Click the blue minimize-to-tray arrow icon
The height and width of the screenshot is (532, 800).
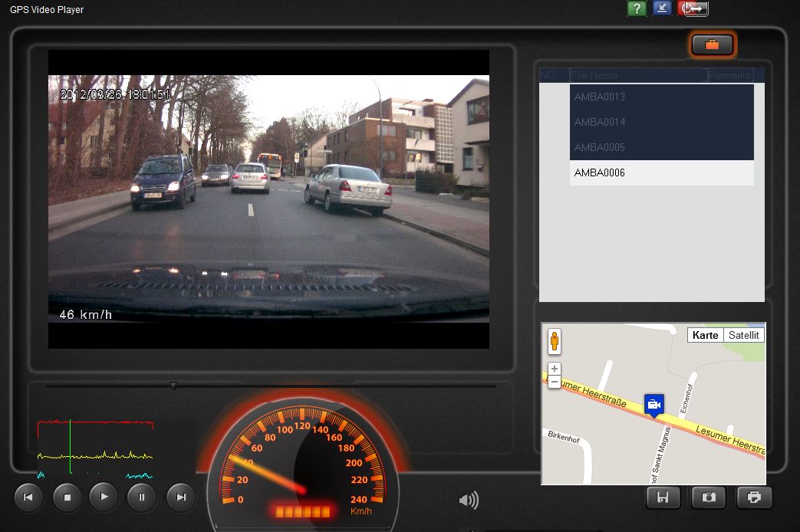click(x=662, y=8)
